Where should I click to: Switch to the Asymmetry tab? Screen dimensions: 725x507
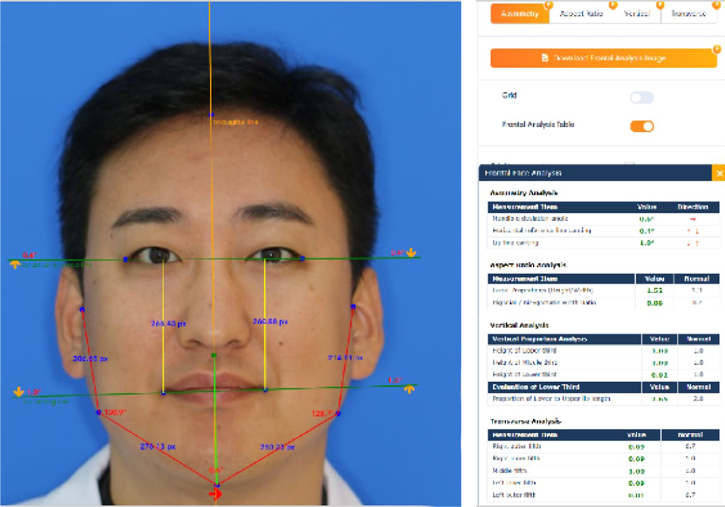pyautogui.click(x=520, y=13)
